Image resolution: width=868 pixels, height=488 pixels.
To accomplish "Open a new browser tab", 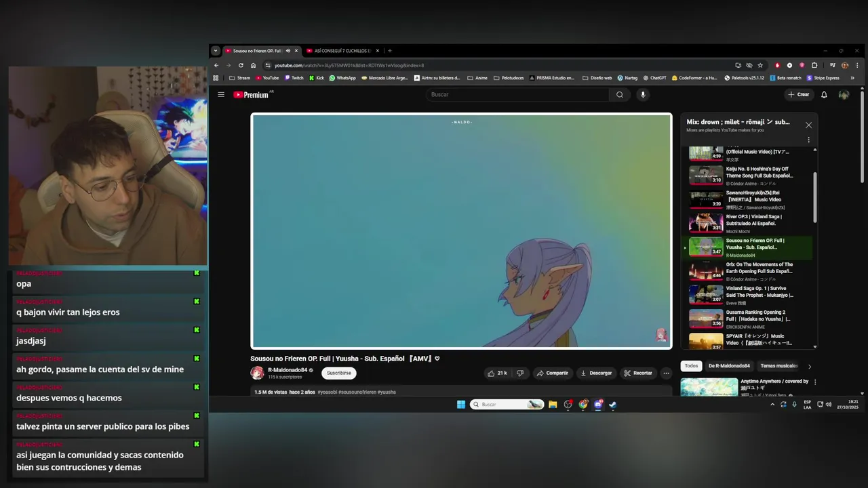I will click(x=389, y=51).
